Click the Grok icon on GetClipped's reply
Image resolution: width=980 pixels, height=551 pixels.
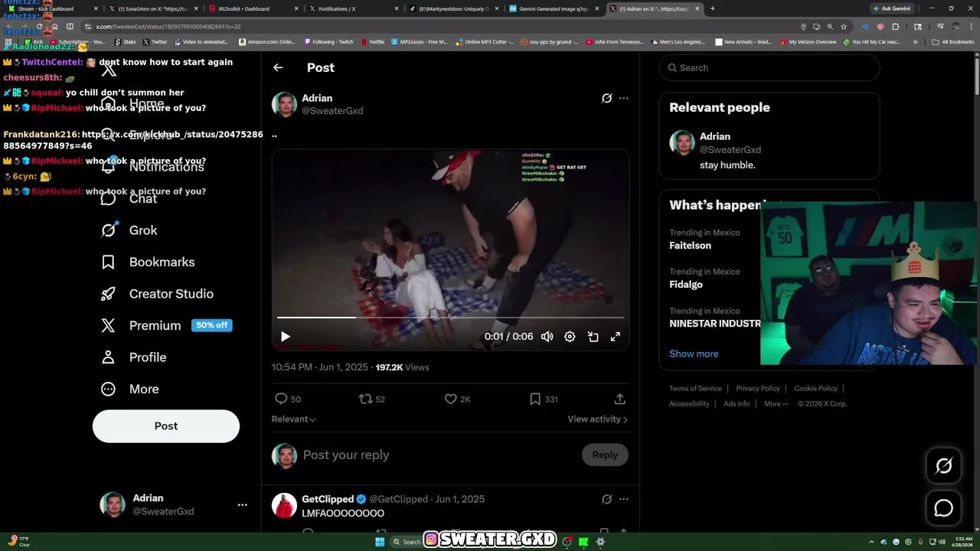point(606,499)
